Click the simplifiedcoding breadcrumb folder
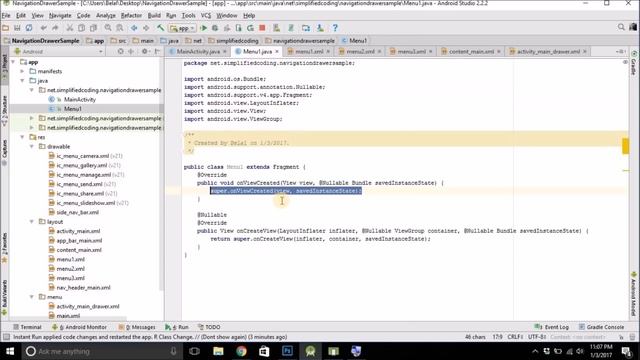This screenshot has height=360, width=640. tap(233, 41)
